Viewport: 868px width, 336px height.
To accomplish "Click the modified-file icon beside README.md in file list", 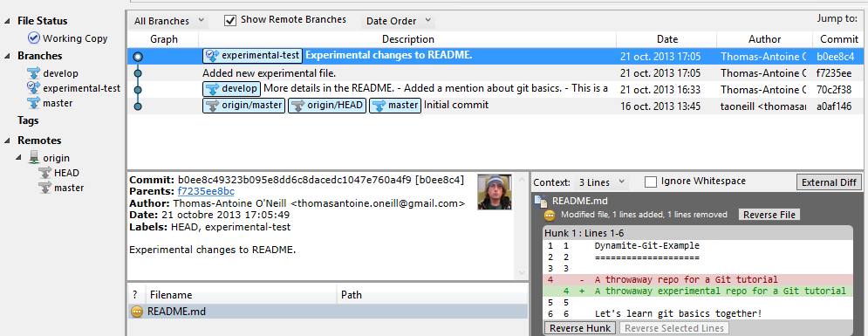I will pos(137,312).
